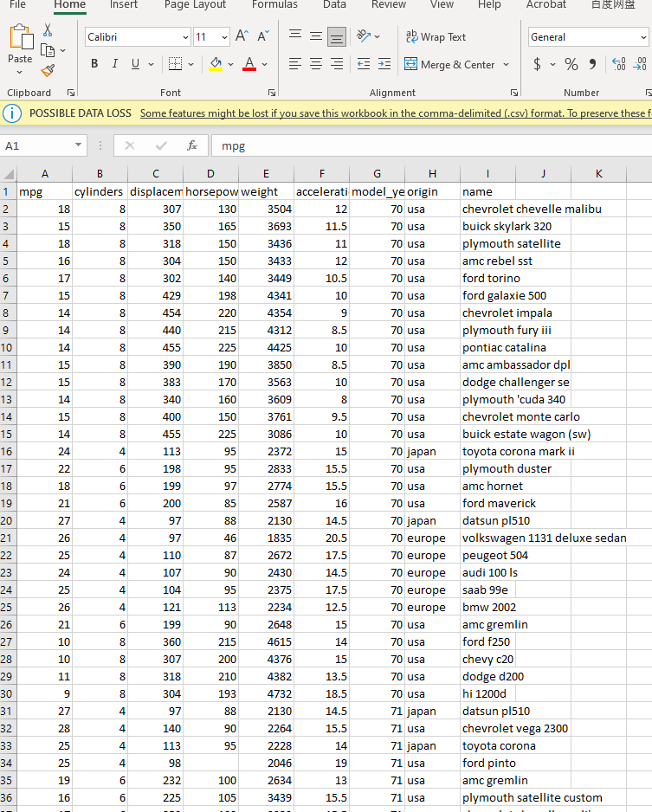Click the 'horsepow' header cell
Screen dimensions: 652x812
(211, 191)
